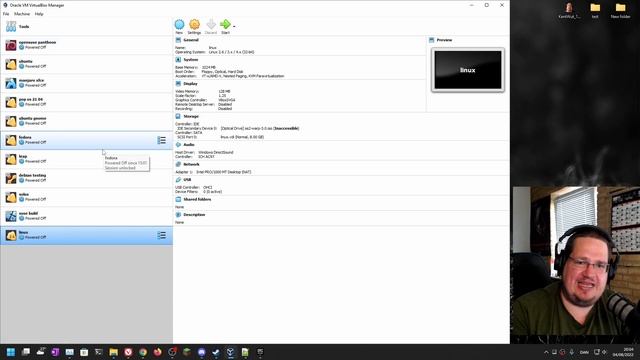The image size is (640, 360).
Task: Open Google Chrome from the taskbar
Action: (x=143, y=352)
